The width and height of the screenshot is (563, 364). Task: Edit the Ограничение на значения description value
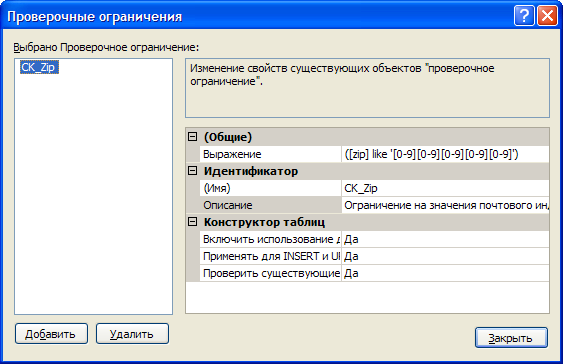[x=445, y=205]
